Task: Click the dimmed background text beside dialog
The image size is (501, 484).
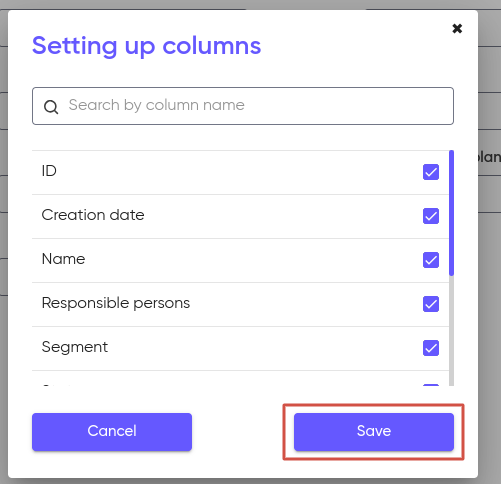Action: (x=489, y=157)
